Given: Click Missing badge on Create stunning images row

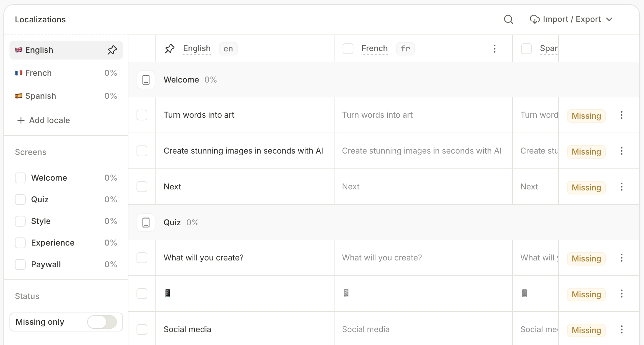Looking at the screenshot, I should 586,152.
